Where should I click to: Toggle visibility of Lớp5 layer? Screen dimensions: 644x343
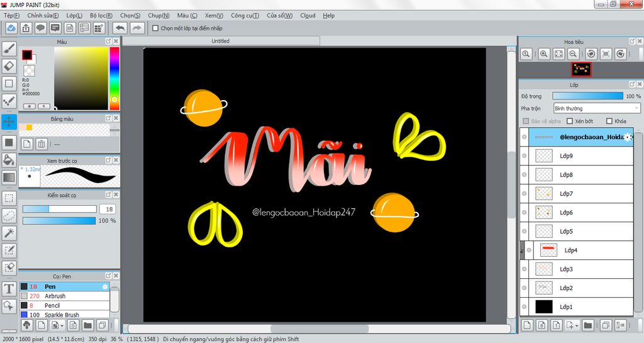click(x=525, y=231)
